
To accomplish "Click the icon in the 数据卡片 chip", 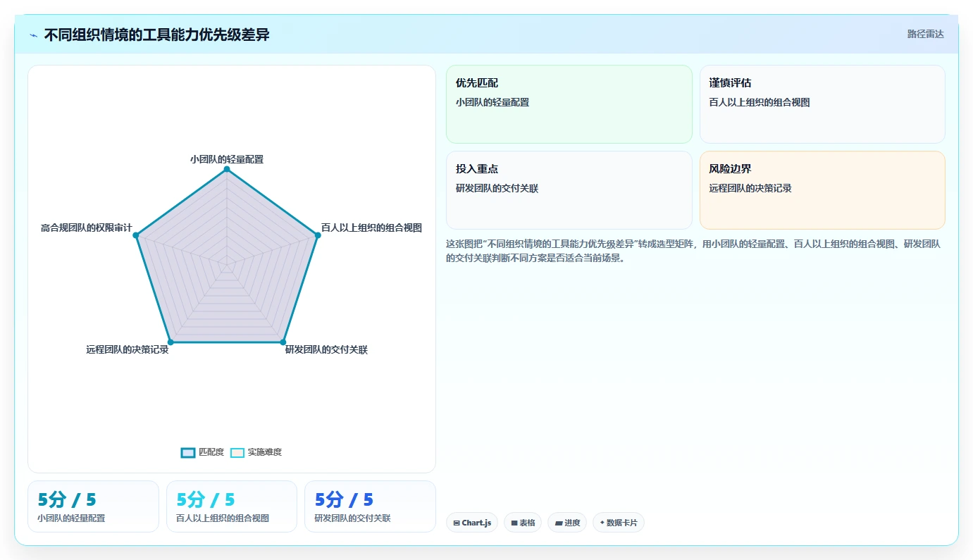I will pyautogui.click(x=602, y=523).
